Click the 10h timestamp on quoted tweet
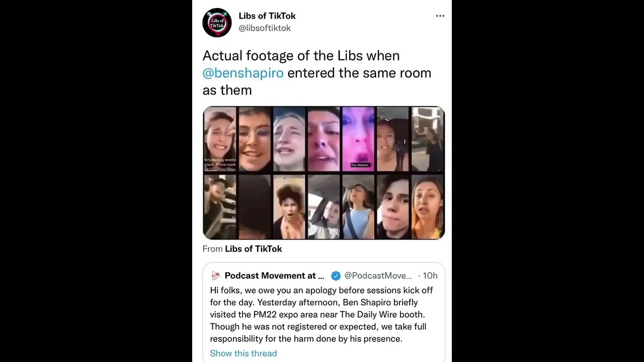Viewport: 644px width, 362px height. click(x=430, y=276)
